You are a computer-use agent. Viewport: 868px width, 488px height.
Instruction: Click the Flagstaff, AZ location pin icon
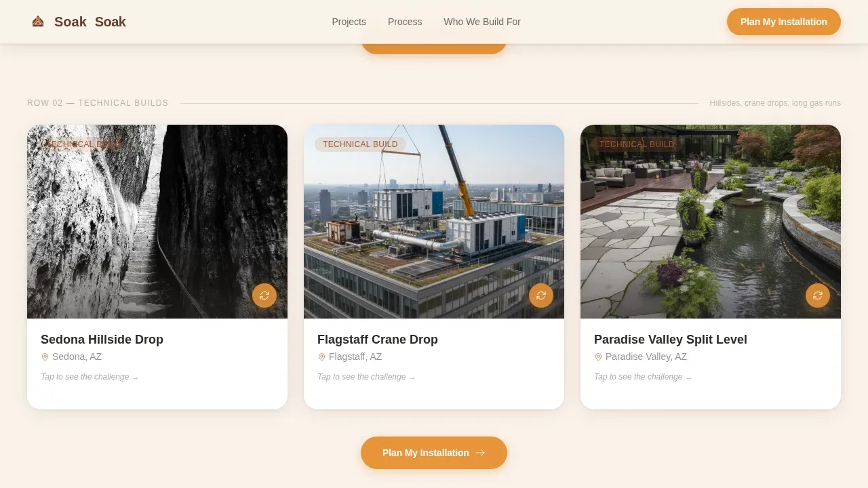[322, 357]
